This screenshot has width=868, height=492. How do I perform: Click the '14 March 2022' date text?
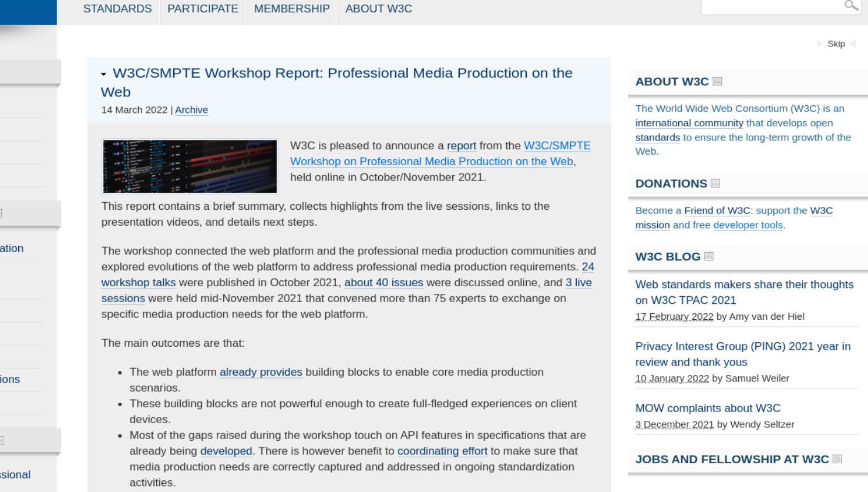pos(134,110)
